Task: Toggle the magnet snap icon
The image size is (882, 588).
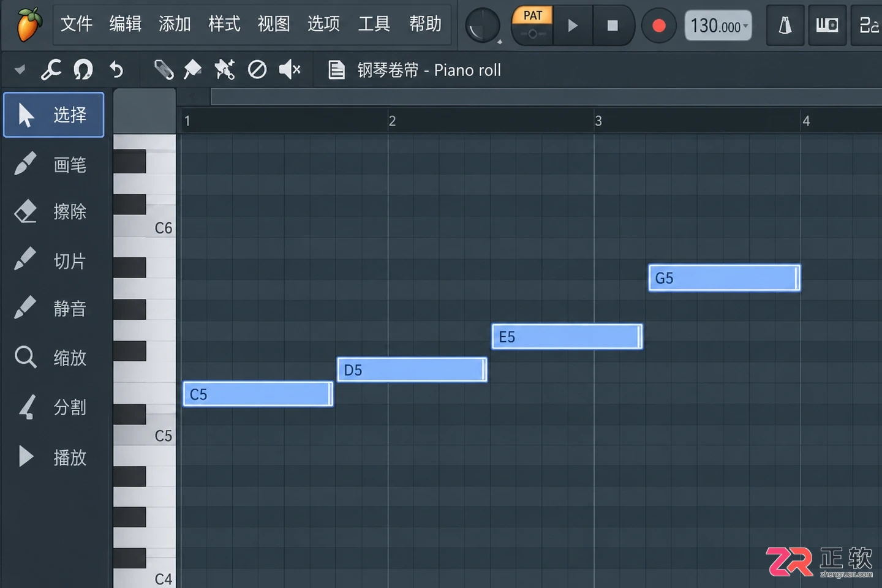Action: [x=83, y=70]
